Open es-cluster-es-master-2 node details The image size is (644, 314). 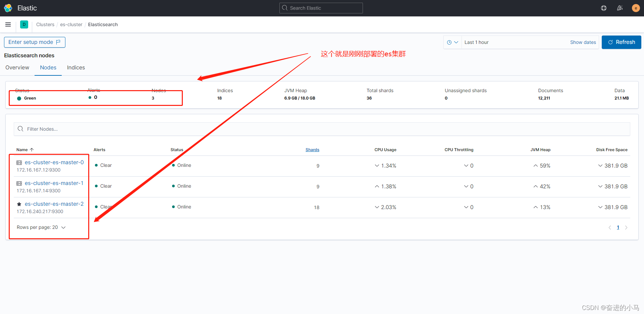coord(54,204)
